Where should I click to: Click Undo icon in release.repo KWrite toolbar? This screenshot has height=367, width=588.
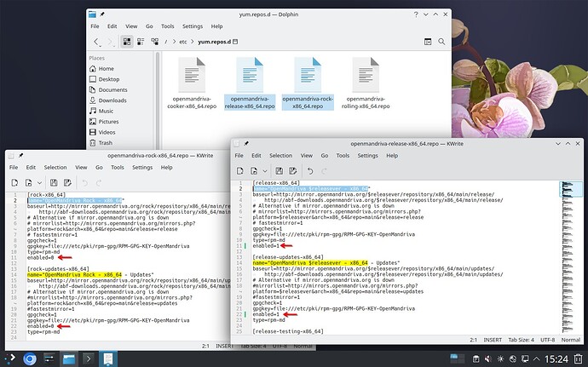(x=310, y=171)
